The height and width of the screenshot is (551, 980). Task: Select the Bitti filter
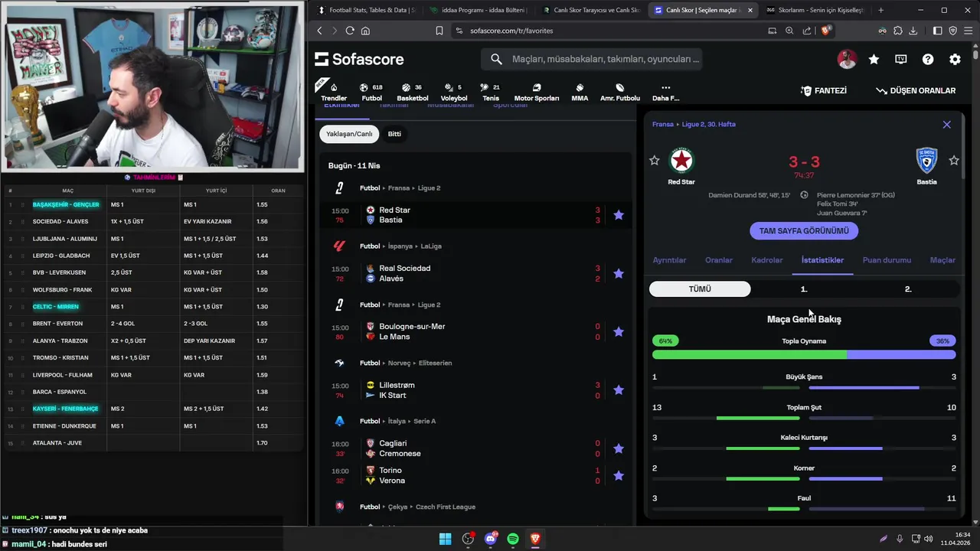[394, 134]
